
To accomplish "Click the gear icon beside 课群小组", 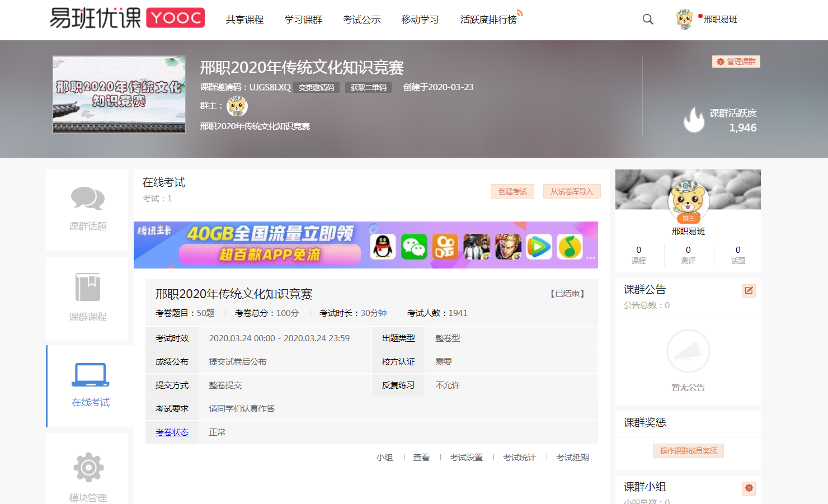I will 749,488.
